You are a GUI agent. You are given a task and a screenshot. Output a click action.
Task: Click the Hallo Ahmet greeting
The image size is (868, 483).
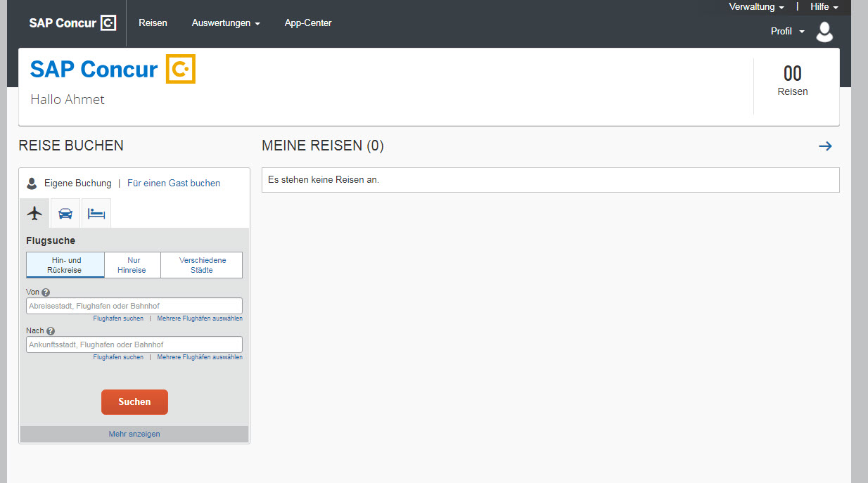(x=68, y=100)
